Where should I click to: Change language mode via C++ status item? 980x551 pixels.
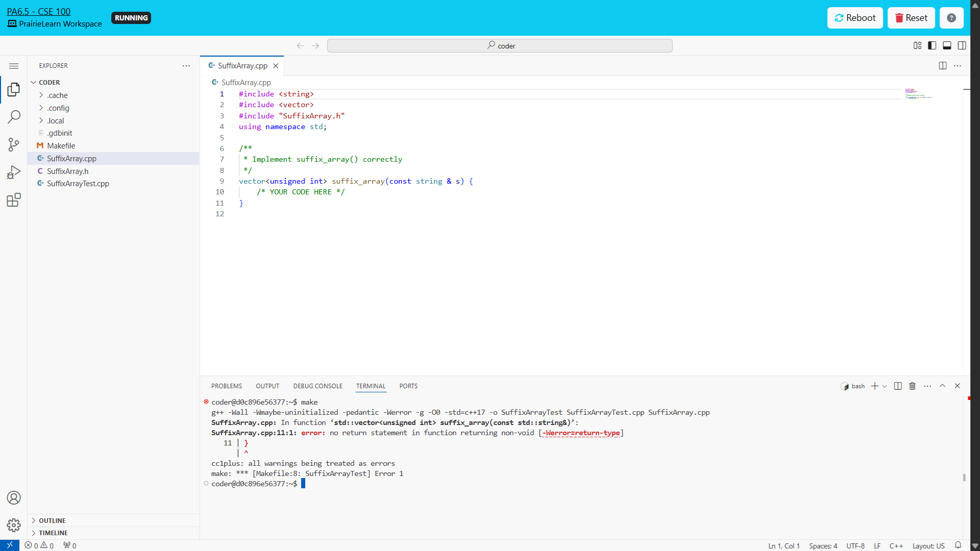click(x=896, y=545)
